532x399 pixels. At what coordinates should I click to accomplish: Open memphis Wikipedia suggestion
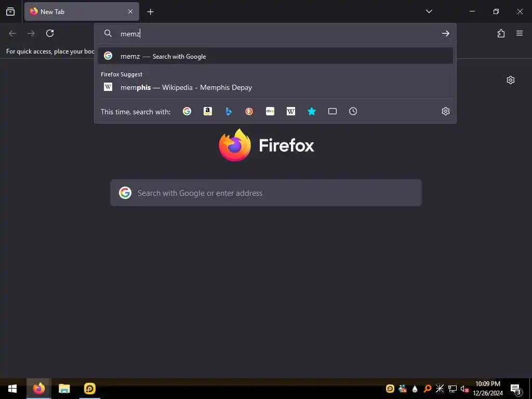[x=275, y=87]
